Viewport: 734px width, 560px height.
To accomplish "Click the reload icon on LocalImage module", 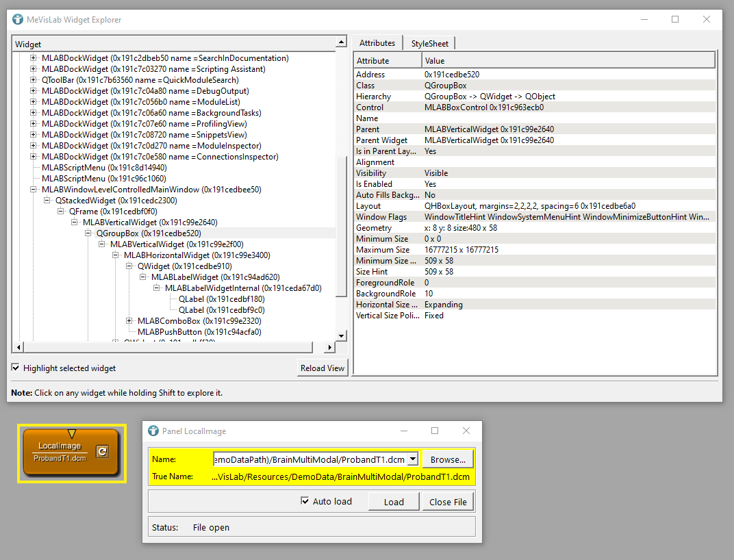I will 101,451.
